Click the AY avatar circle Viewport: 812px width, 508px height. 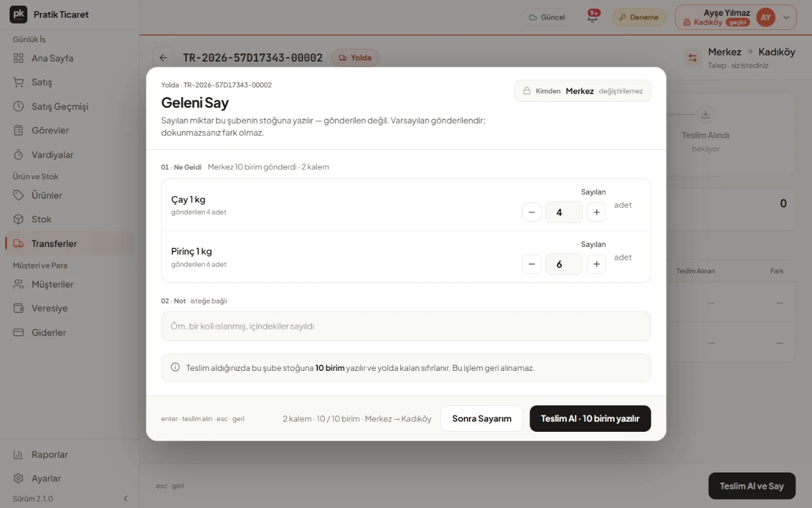(766, 17)
